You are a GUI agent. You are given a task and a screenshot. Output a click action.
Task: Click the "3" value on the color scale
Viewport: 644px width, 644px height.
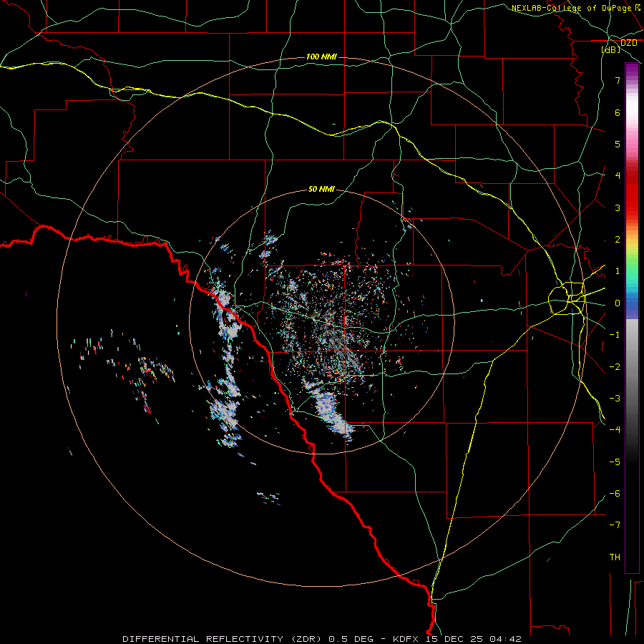point(618,208)
